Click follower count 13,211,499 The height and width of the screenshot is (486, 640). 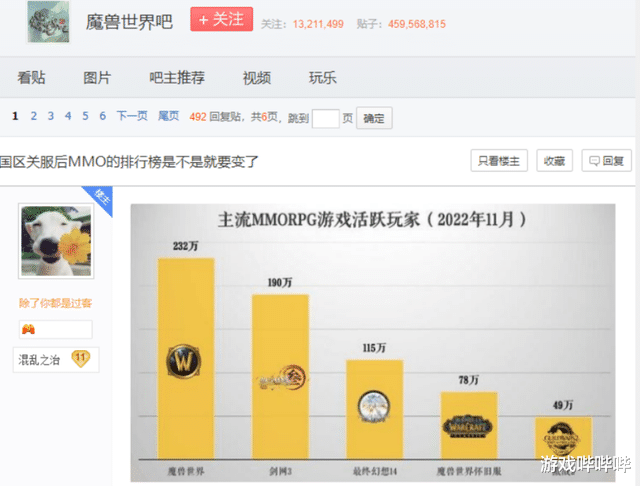click(318, 24)
